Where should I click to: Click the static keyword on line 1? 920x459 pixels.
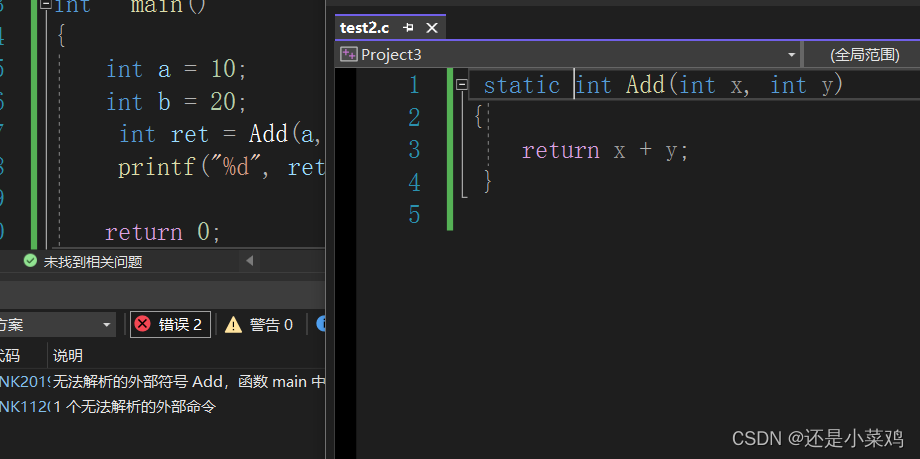tap(522, 86)
